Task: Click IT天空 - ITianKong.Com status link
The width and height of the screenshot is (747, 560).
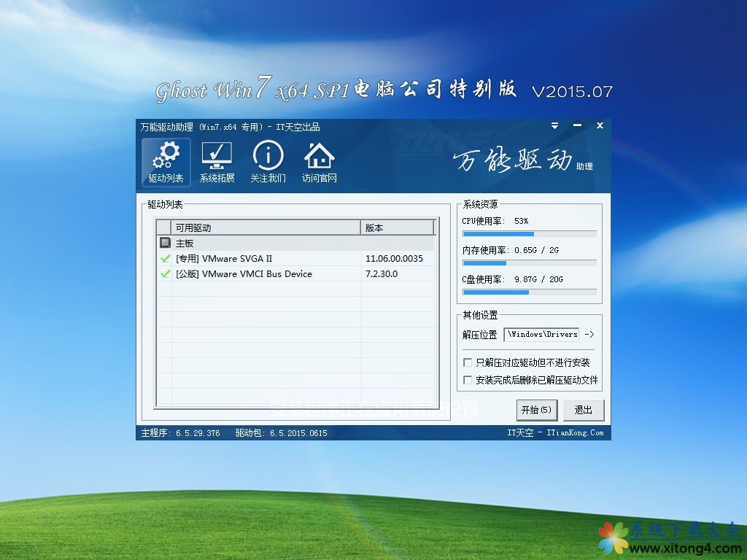Action: (555, 433)
